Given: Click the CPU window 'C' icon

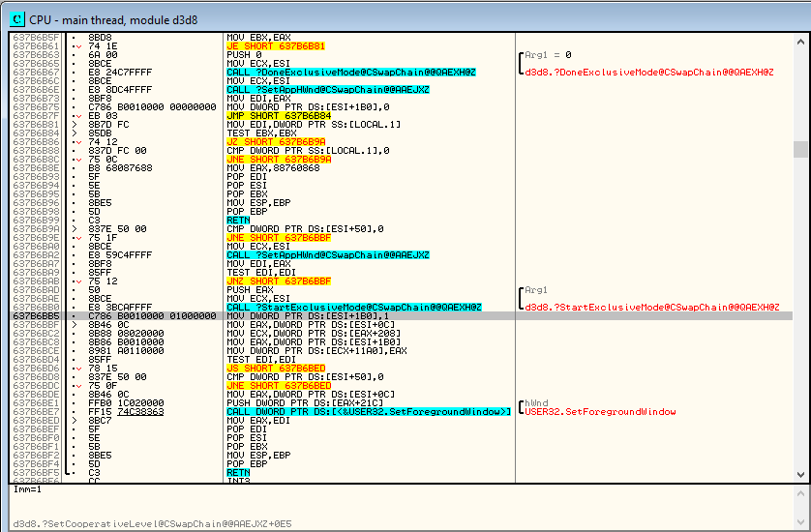Looking at the screenshot, I should pyautogui.click(x=16, y=19).
